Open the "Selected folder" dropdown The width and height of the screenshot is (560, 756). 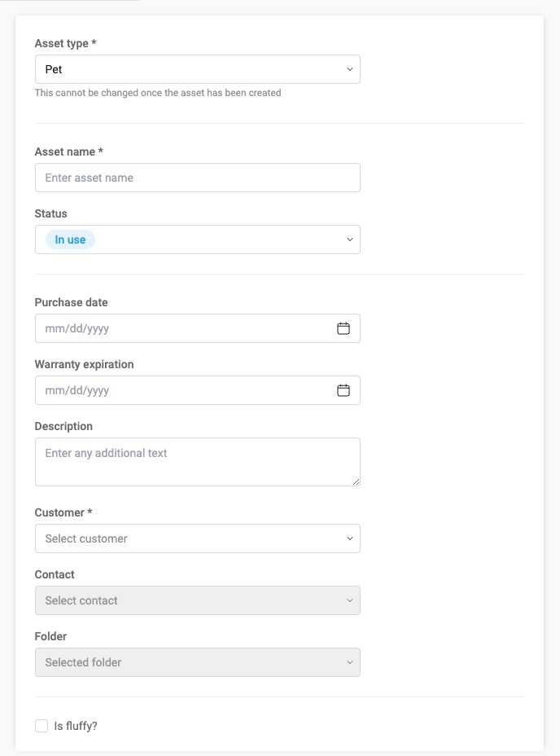[x=198, y=662]
